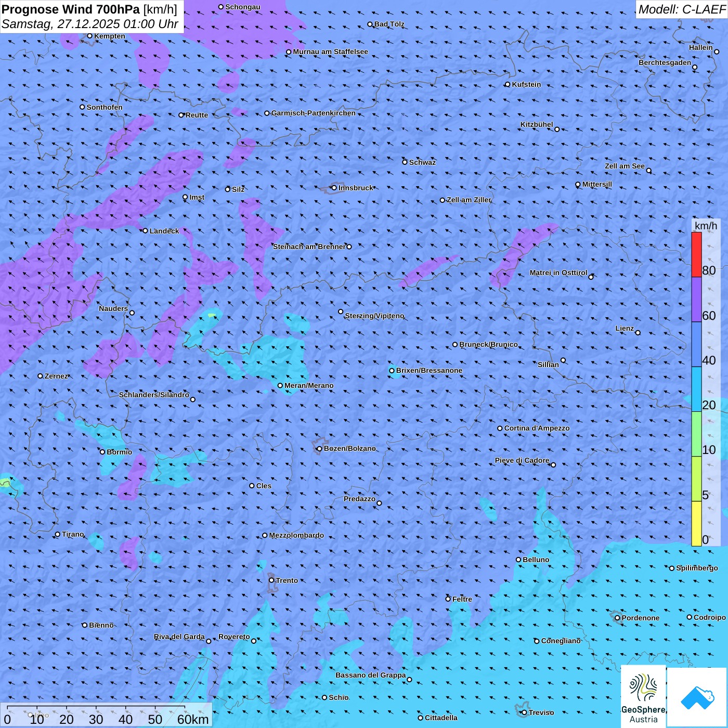Click the Schongau city label
The image size is (728, 728).
pyautogui.click(x=243, y=7)
